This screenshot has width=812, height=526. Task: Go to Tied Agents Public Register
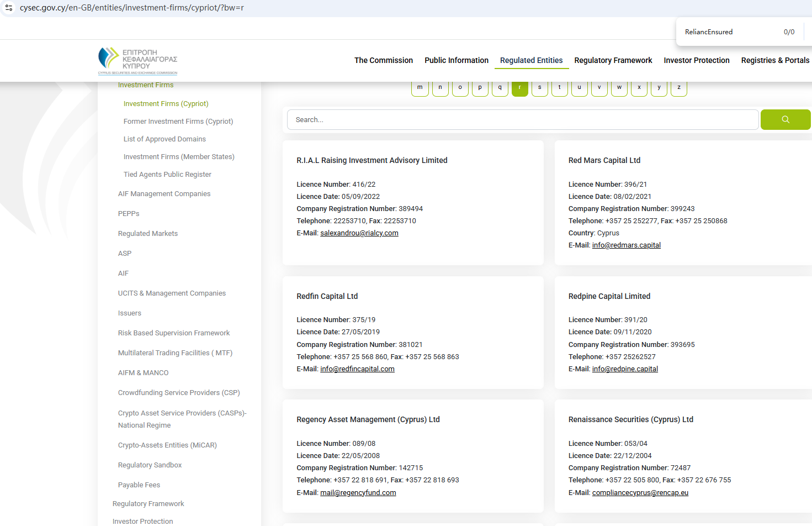click(x=167, y=175)
